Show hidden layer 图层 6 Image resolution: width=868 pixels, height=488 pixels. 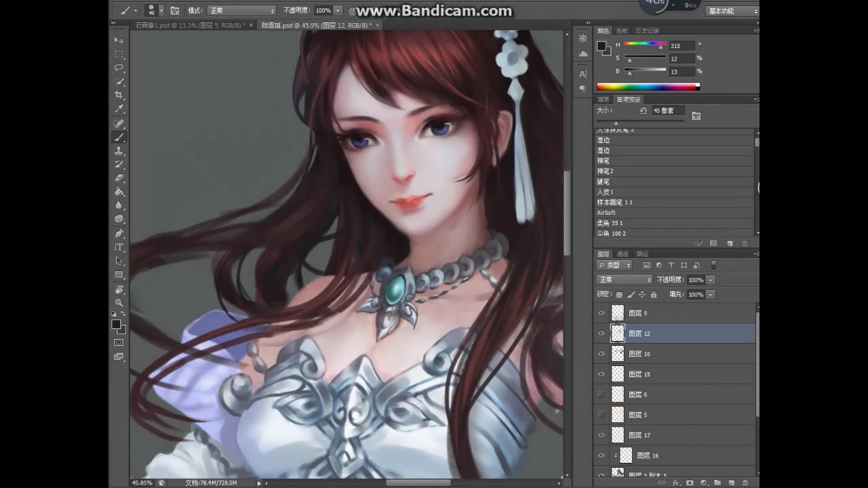coord(601,394)
